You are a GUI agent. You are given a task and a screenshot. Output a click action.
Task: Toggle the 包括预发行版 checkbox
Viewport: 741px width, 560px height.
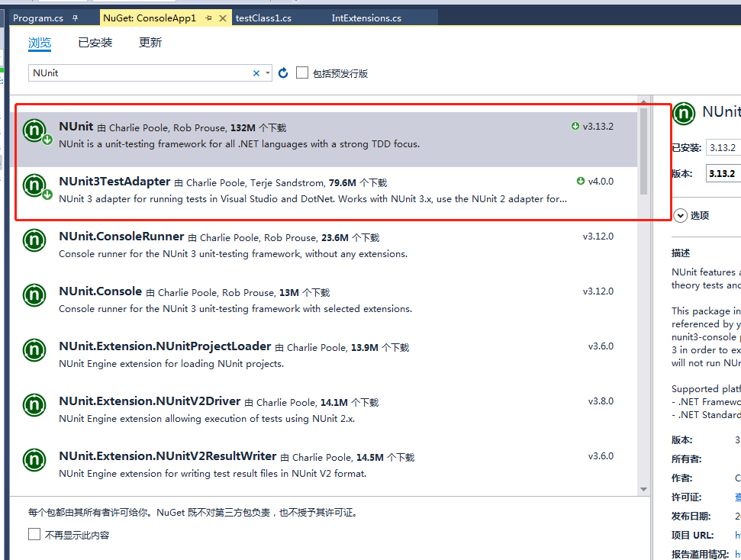[x=302, y=72]
